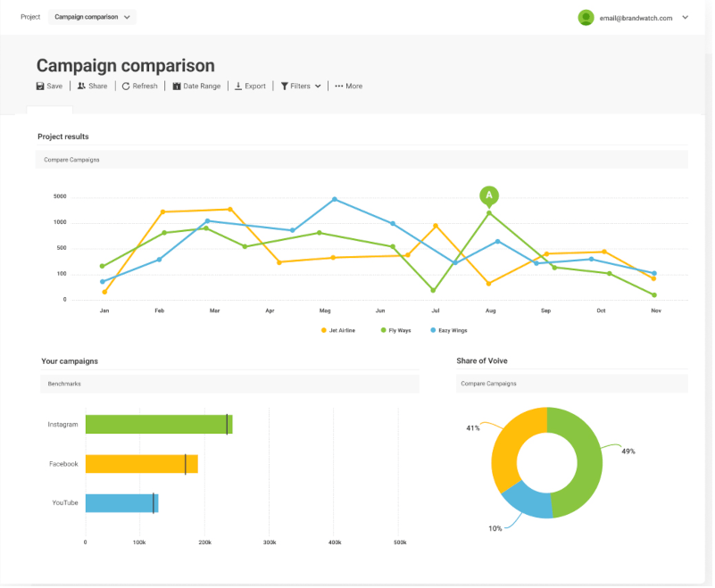This screenshot has height=588, width=715.
Task: Toggle Fly Ways series in legend
Action: click(x=395, y=330)
